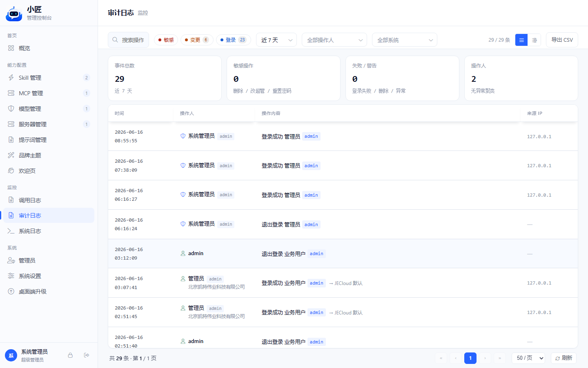Toggle the 敏感 filter chip
Image resolution: width=588 pixels, height=368 pixels.
[166, 40]
